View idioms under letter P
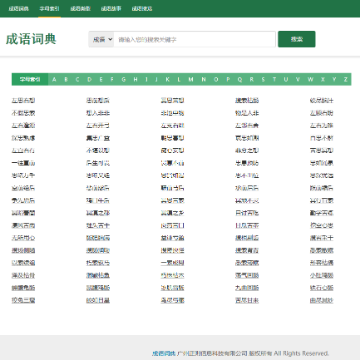Image resolution: width=360 pixels, height=360 pixels. coord(228,79)
